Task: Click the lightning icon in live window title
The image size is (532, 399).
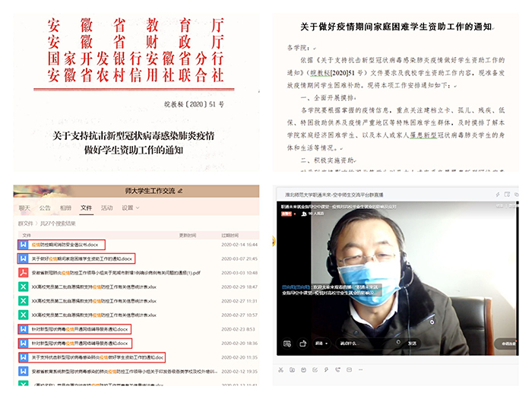Action: tap(498, 194)
